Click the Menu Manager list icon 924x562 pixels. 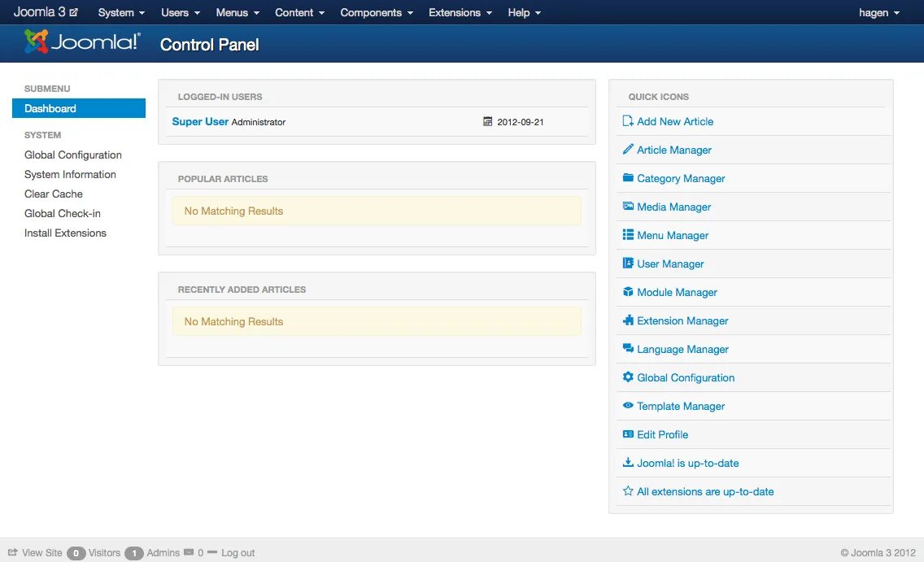coord(628,234)
